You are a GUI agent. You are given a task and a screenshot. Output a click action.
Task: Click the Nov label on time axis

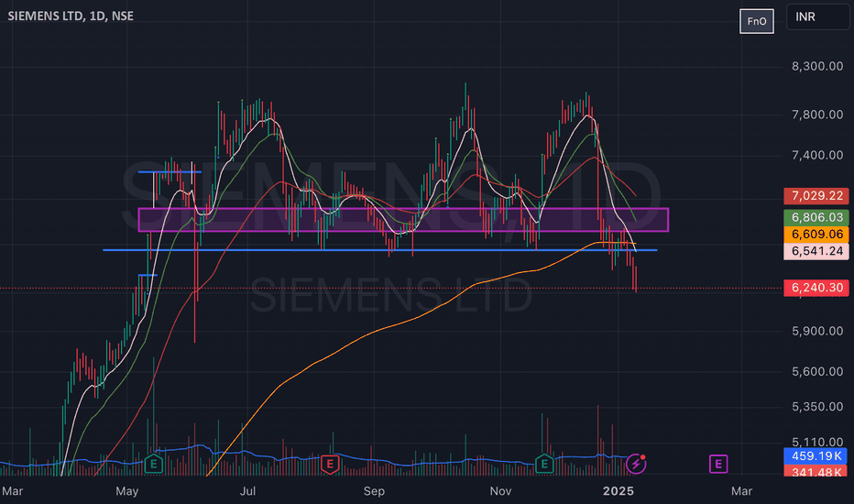tap(500, 491)
